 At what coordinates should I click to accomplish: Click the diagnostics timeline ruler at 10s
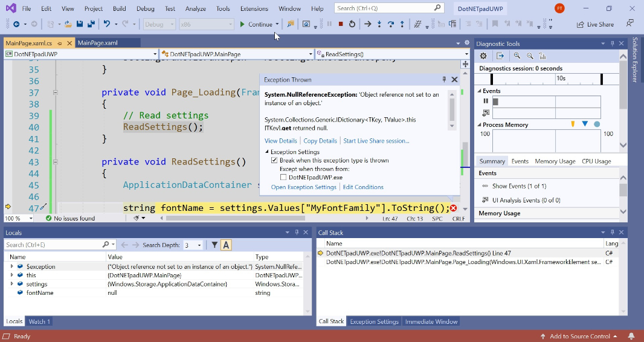point(561,79)
